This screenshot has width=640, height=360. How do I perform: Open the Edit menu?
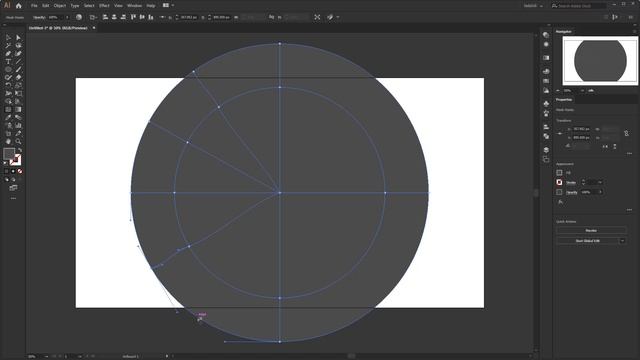pyautogui.click(x=46, y=6)
